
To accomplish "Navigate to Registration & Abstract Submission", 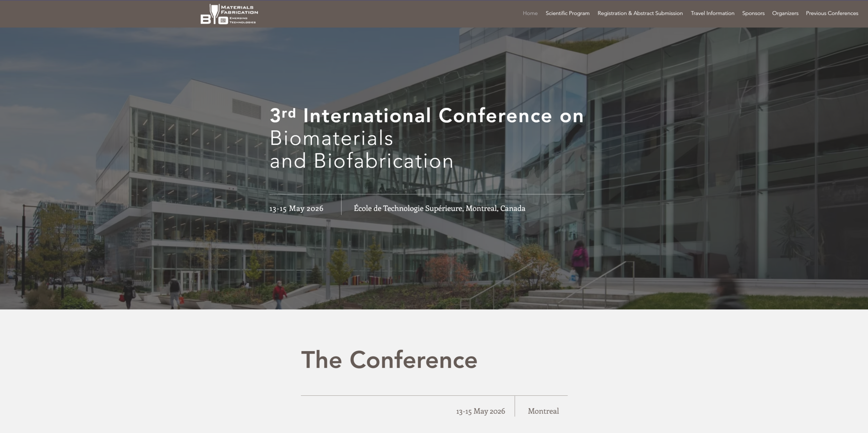I will [640, 14].
